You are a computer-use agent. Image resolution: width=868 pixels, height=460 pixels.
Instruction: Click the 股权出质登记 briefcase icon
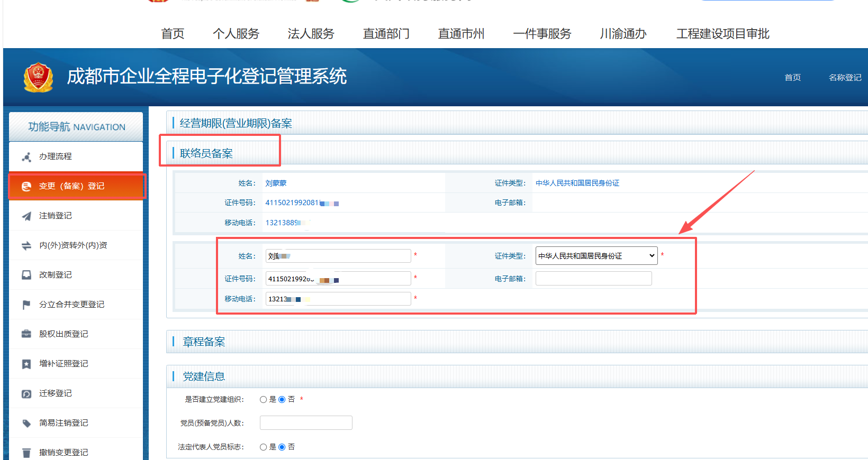(26, 335)
